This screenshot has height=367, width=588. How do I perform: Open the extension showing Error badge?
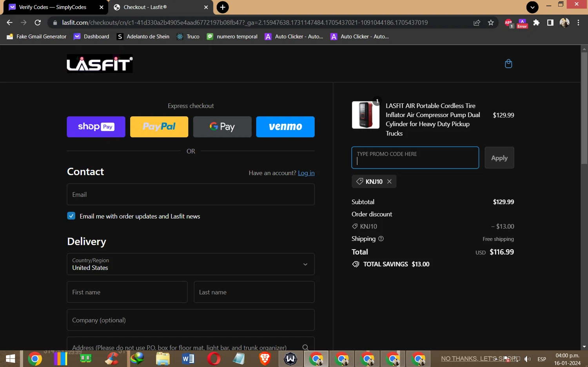pyautogui.click(x=522, y=24)
